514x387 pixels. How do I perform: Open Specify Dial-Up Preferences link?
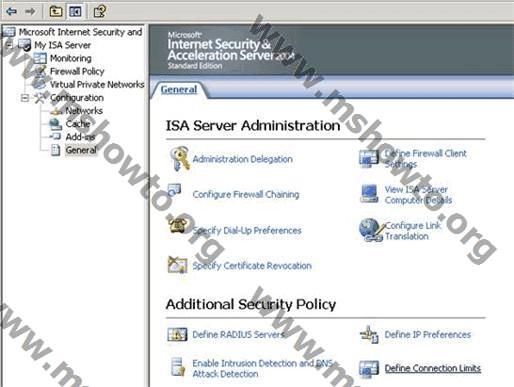(247, 230)
